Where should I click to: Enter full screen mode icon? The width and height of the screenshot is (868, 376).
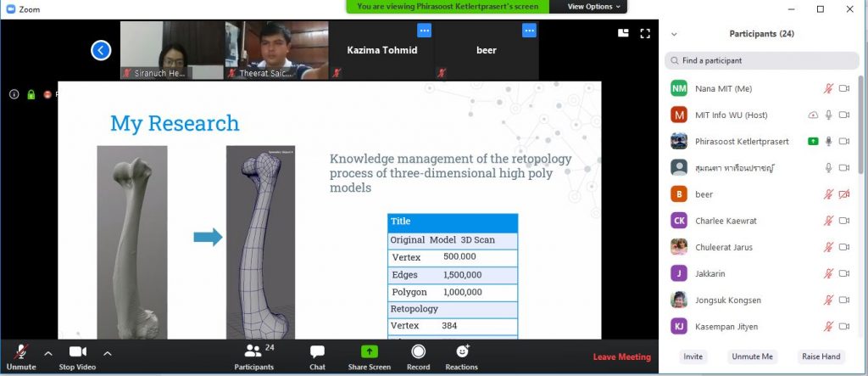click(x=645, y=33)
